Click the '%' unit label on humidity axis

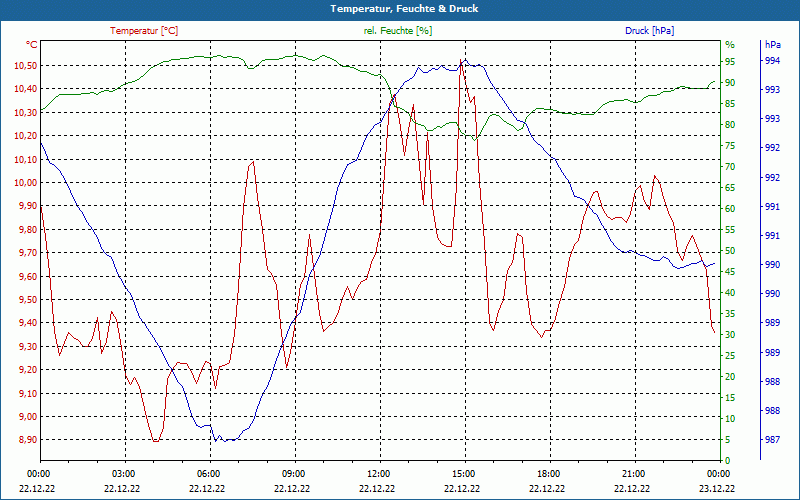[730, 45]
